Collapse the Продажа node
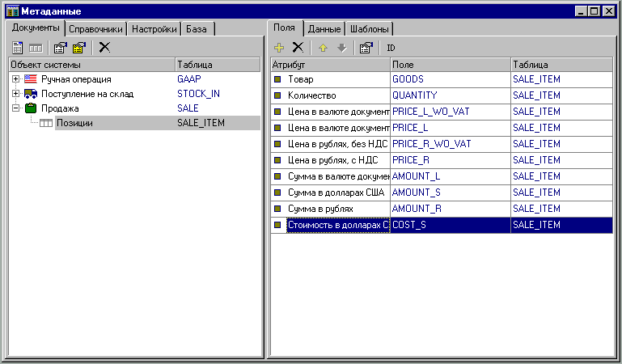 coord(15,108)
